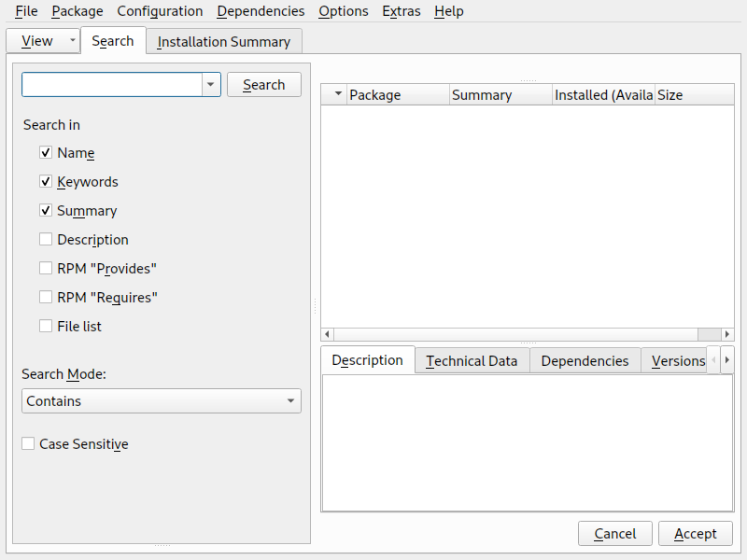The image size is (747, 560).
Task: Switch to the Technical Data tab
Action: [472, 361]
